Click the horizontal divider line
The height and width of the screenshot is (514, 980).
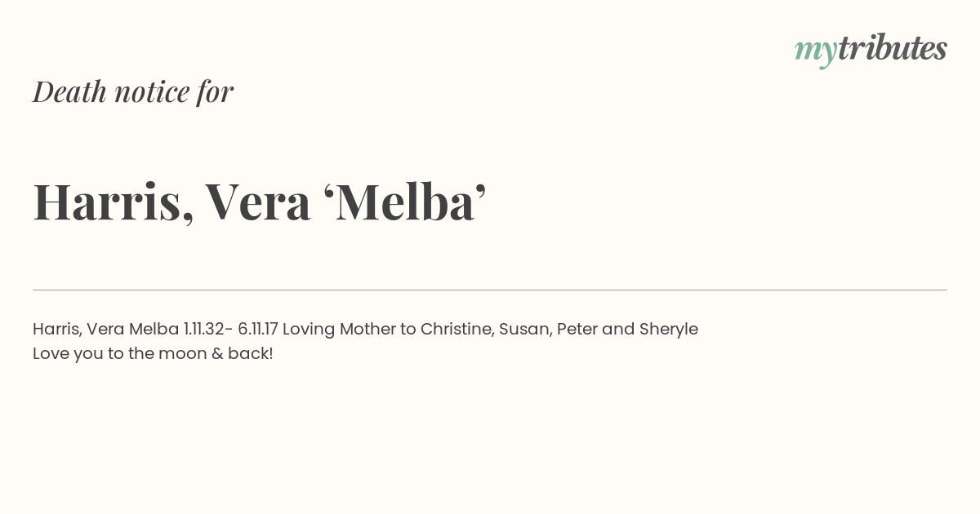click(490, 290)
